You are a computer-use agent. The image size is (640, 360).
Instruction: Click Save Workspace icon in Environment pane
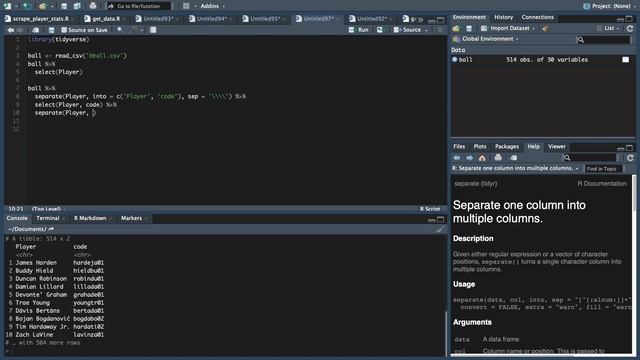pyautogui.click(x=469, y=28)
